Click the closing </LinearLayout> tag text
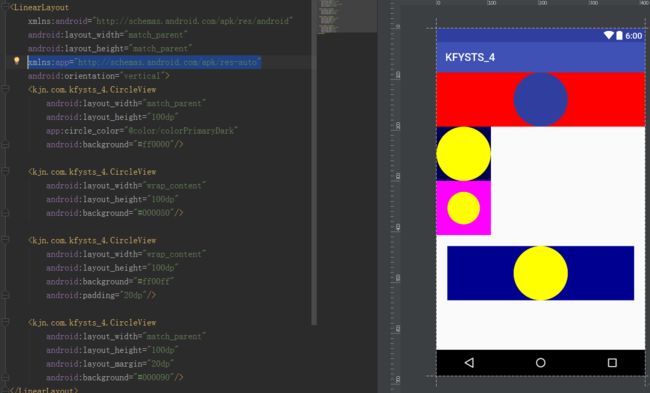650x393 pixels. click(x=44, y=390)
